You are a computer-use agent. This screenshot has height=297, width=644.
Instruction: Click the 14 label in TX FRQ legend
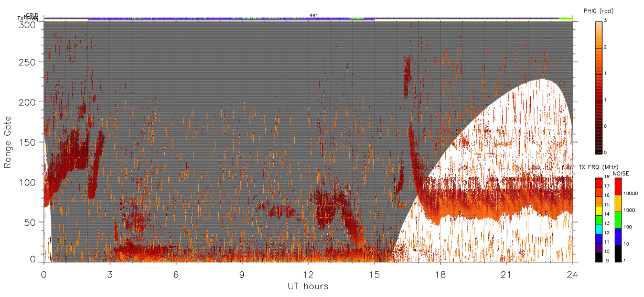coord(607,214)
